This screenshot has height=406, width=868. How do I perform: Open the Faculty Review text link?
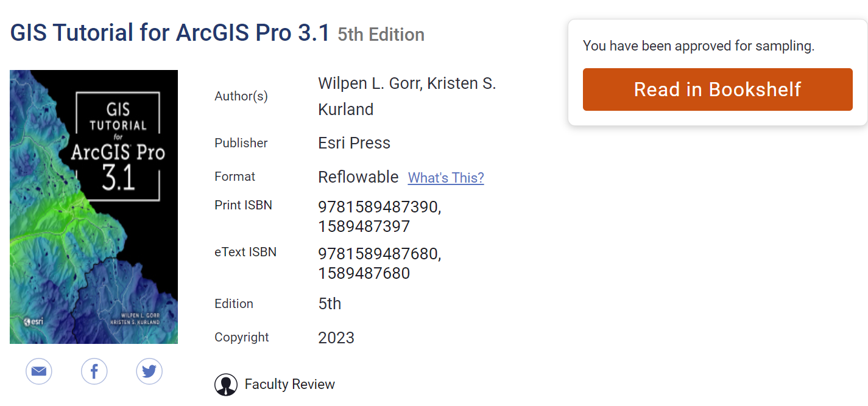[289, 385]
